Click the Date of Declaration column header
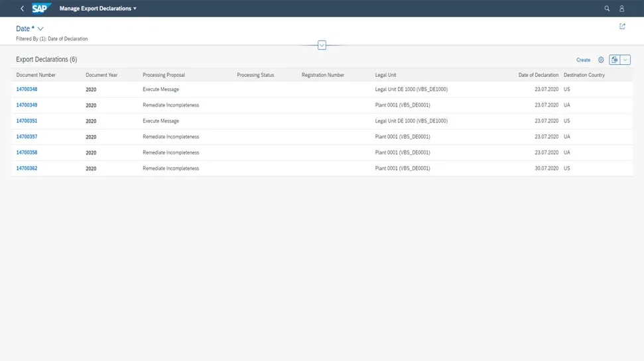644x361 pixels. coord(538,75)
